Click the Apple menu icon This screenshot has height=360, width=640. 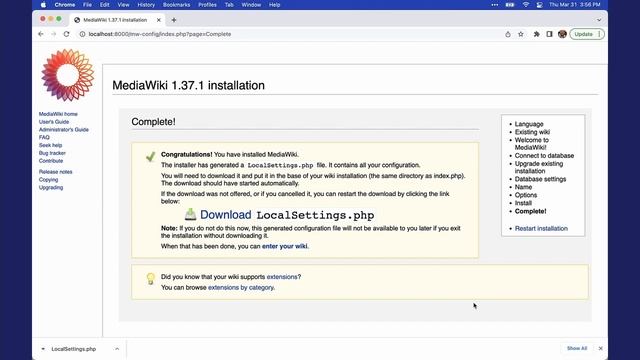[x=43, y=5]
